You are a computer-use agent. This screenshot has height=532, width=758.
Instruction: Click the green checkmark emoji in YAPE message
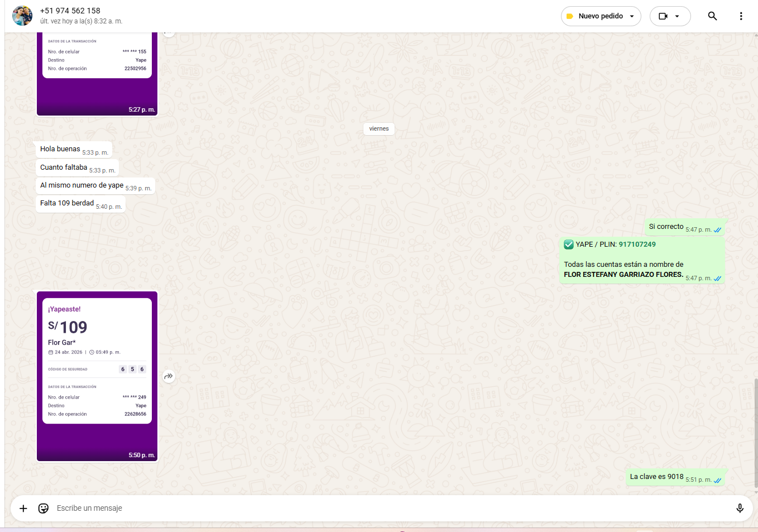[x=569, y=245]
